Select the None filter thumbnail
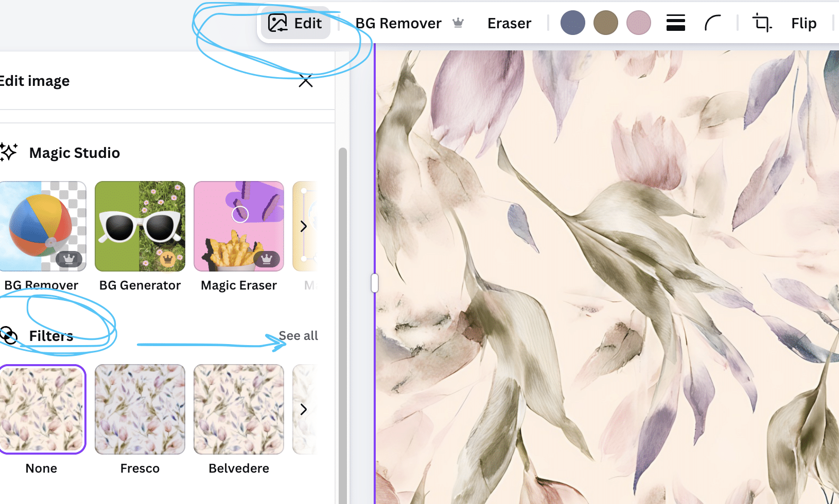This screenshot has height=504, width=839. click(x=42, y=409)
